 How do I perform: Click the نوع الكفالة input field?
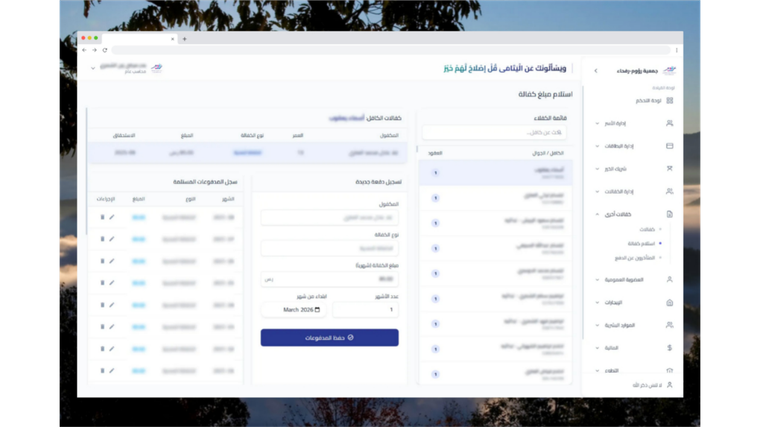click(x=330, y=248)
